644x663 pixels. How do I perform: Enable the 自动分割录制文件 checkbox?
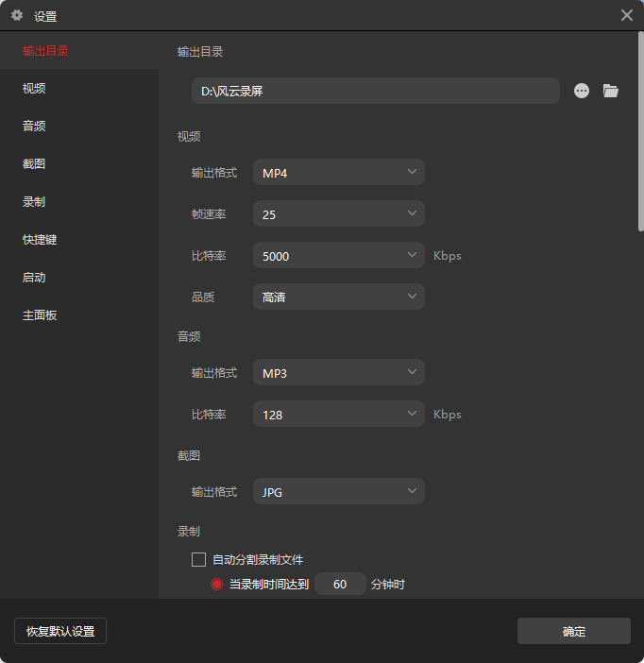tap(198, 559)
